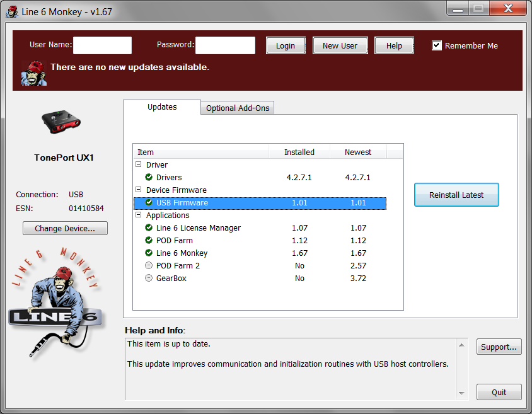The height and width of the screenshot is (414, 532).
Task: Click the TonePort UX1 device image
Action: 61,122
